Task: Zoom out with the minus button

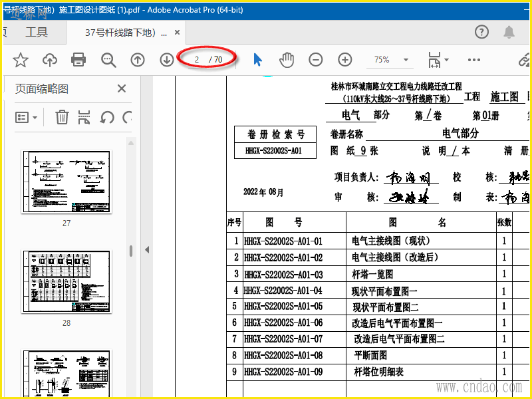Action: 315,60
